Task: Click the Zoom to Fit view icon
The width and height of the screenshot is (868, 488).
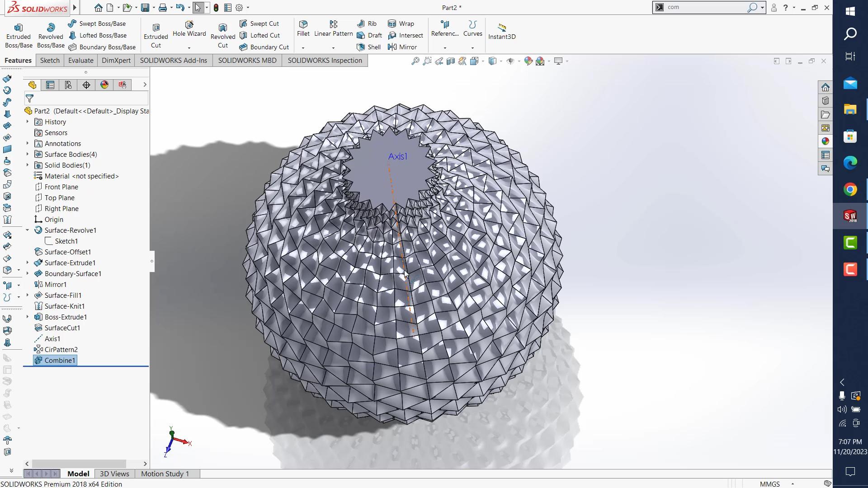Action: [x=415, y=61]
